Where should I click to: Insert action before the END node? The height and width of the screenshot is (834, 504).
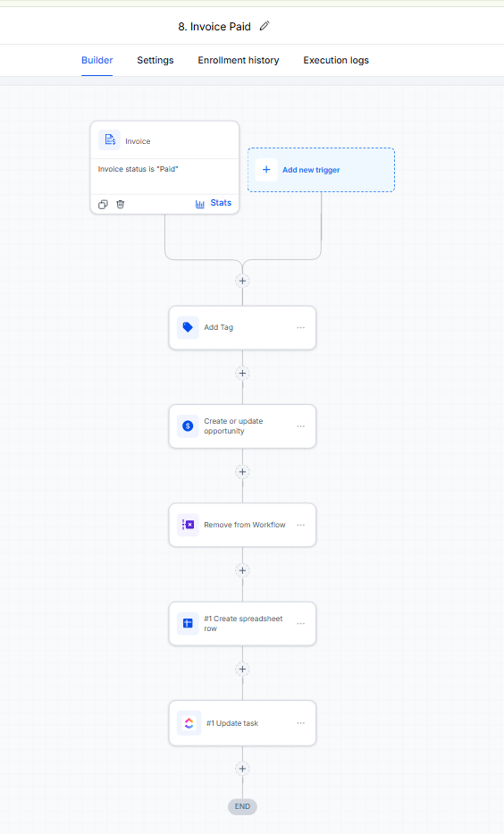pyautogui.click(x=242, y=769)
